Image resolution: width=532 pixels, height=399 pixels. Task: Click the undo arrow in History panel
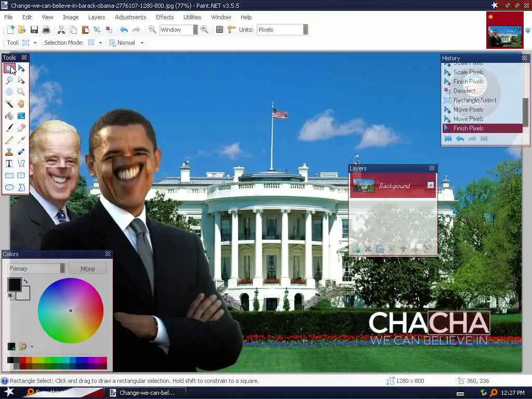pos(460,138)
